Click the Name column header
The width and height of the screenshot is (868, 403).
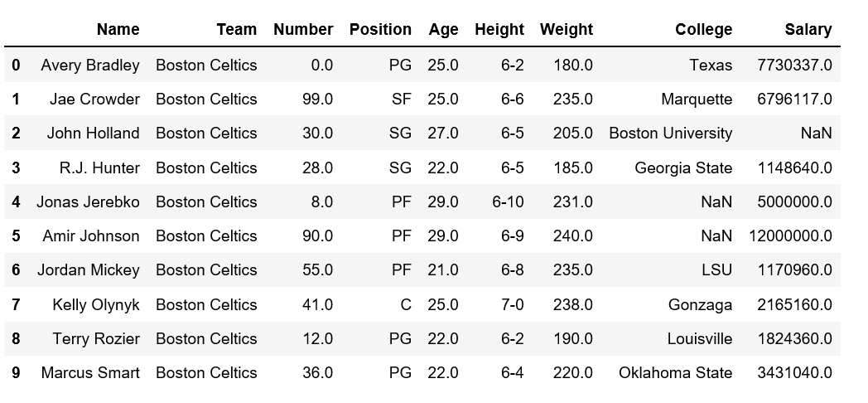(x=118, y=29)
